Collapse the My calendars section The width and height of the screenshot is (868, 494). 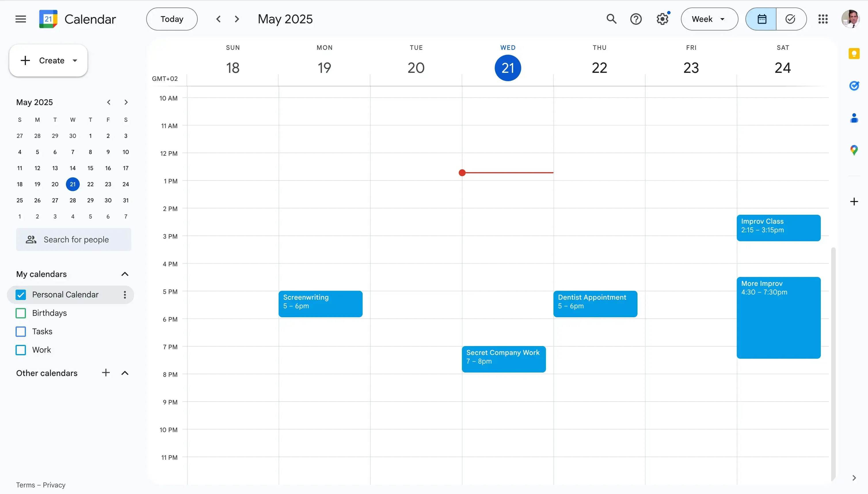(x=125, y=274)
